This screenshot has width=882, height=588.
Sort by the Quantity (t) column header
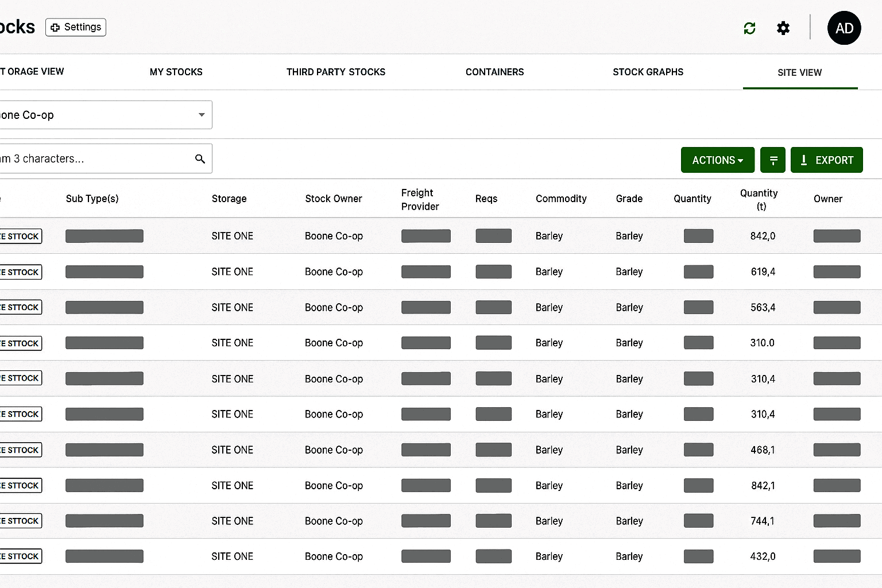coord(759,199)
